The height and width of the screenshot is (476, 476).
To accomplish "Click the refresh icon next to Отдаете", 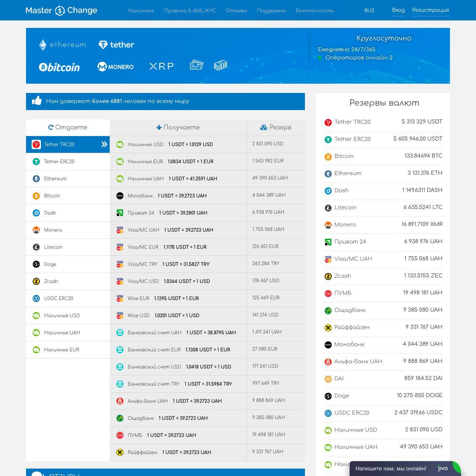I will point(51,127).
